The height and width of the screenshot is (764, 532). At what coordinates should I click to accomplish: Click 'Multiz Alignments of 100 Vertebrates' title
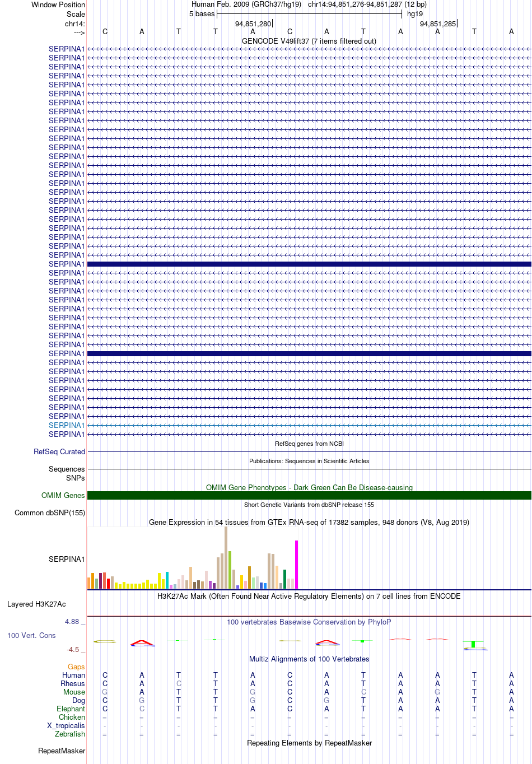[x=309, y=659]
